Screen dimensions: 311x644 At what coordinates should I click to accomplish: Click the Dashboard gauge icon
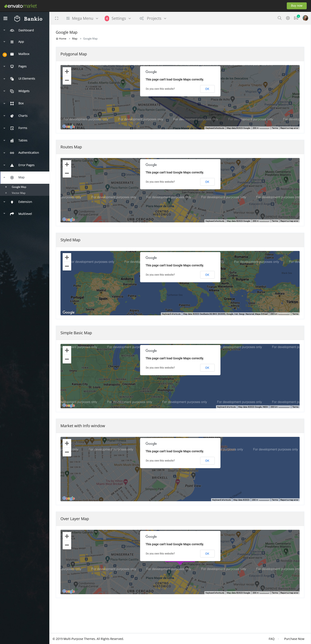click(x=12, y=30)
